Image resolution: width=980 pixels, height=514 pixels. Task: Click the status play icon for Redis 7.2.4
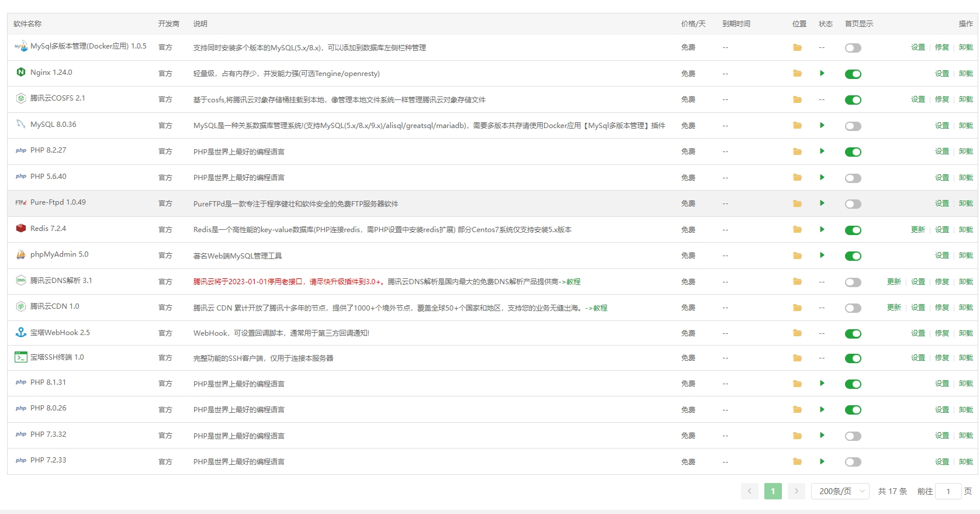click(822, 229)
